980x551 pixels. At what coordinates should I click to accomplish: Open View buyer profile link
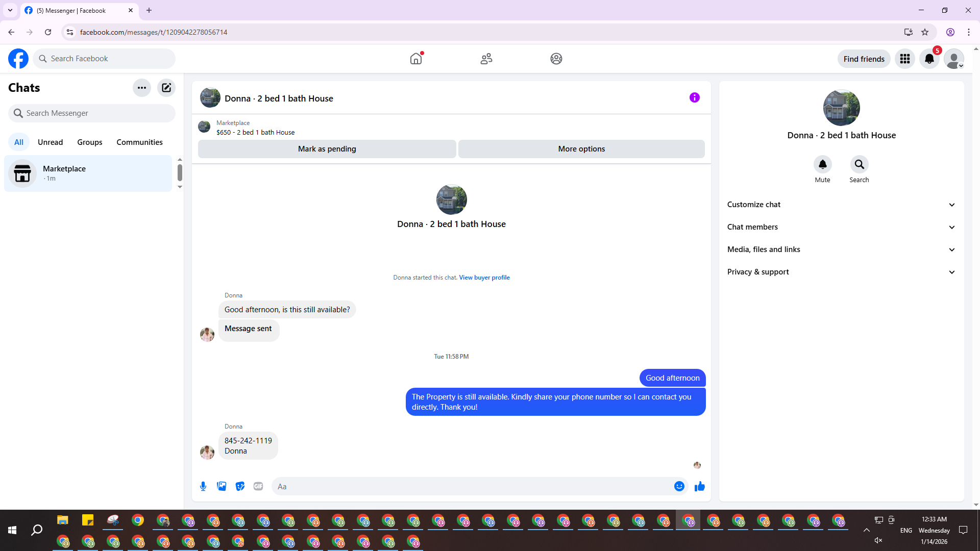(484, 278)
